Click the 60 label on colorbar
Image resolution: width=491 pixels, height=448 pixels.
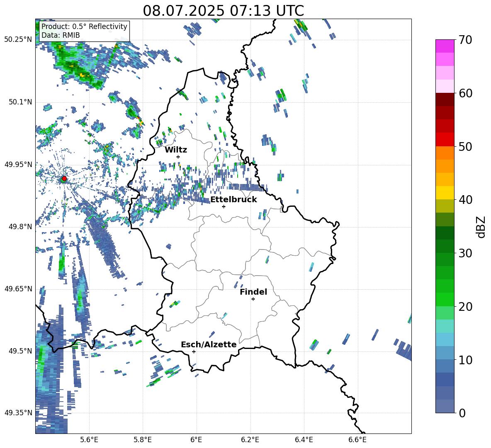click(465, 93)
